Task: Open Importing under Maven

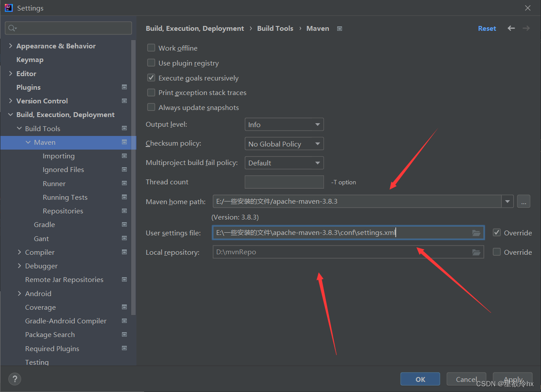Action: point(59,156)
